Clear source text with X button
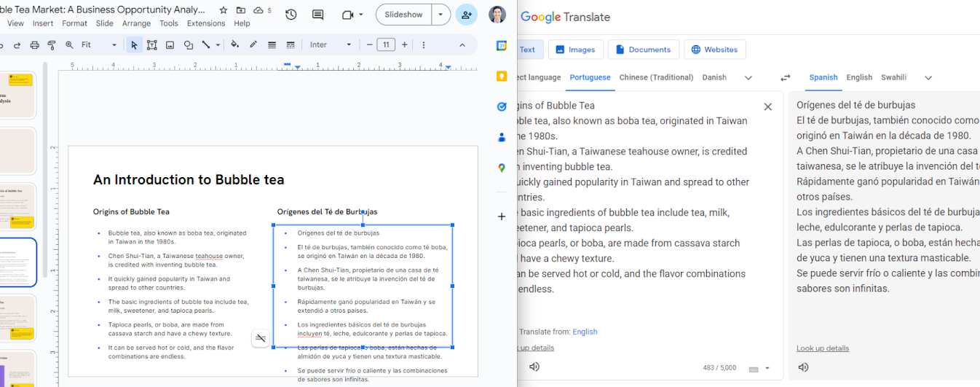Image resolution: width=980 pixels, height=387 pixels. [767, 106]
